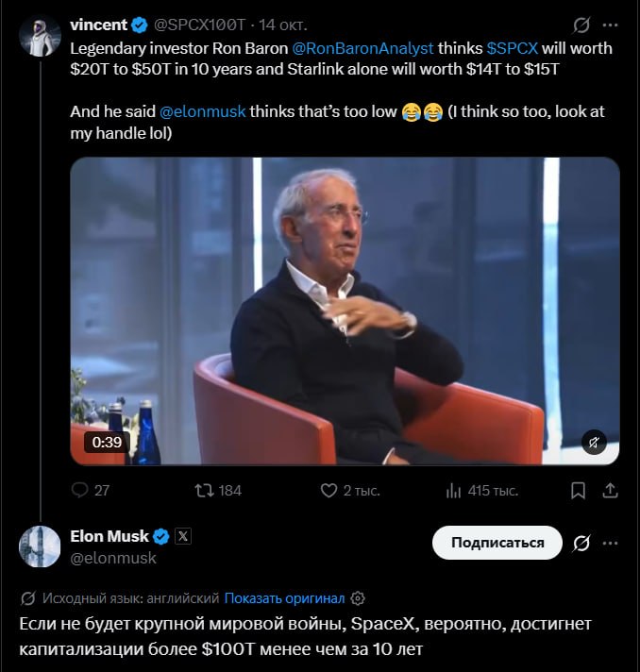Open the @RonBaronAnalyst mention link
This screenshot has width=640, height=672.
pos(362,48)
